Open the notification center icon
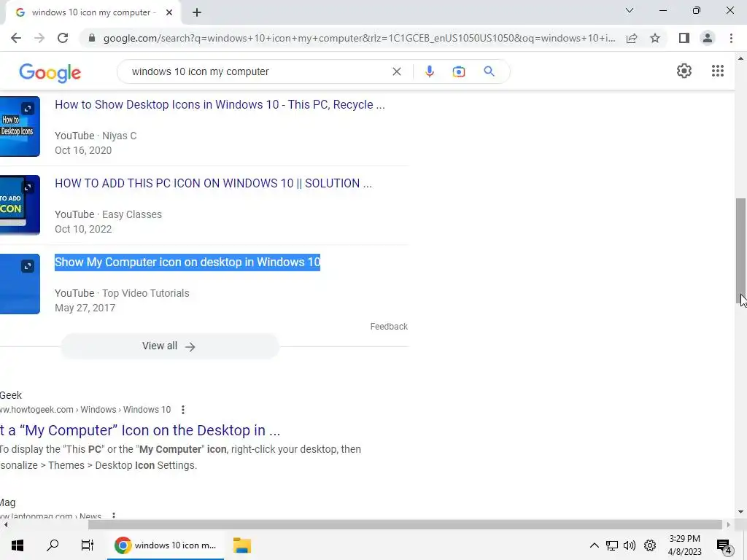The height and width of the screenshot is (560, 747). click(x=724, y=545)
